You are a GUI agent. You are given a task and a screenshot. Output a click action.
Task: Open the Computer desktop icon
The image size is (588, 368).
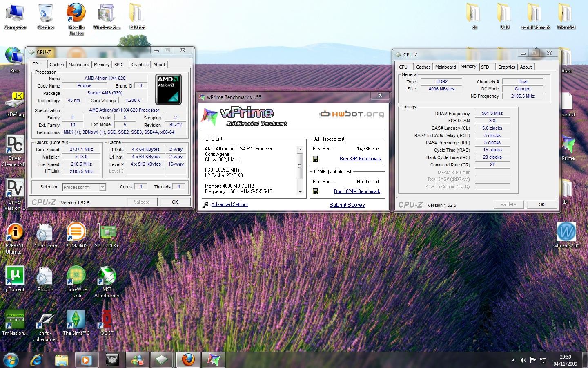coord(15,16)
